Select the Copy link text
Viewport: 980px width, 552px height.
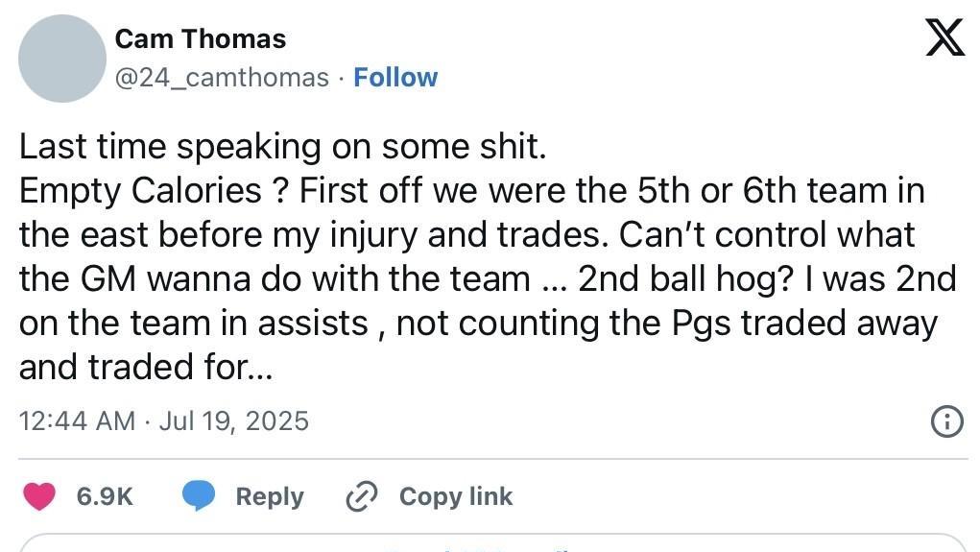pos(456,496)
